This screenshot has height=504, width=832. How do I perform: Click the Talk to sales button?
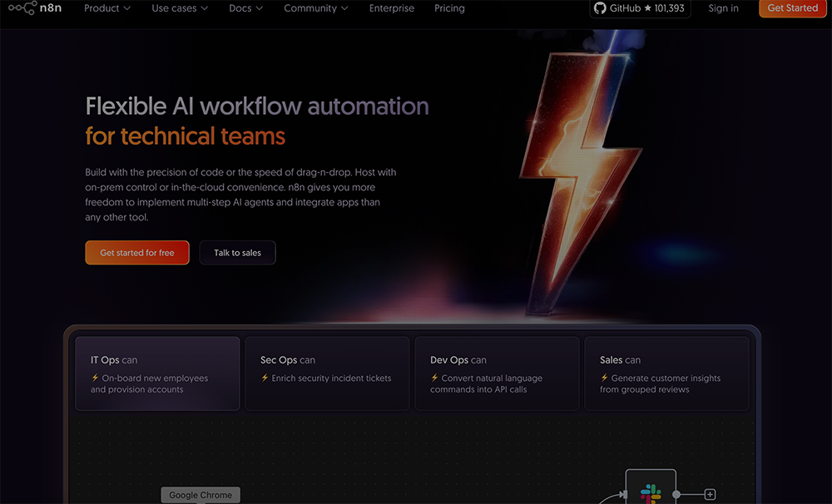point(237,253)
